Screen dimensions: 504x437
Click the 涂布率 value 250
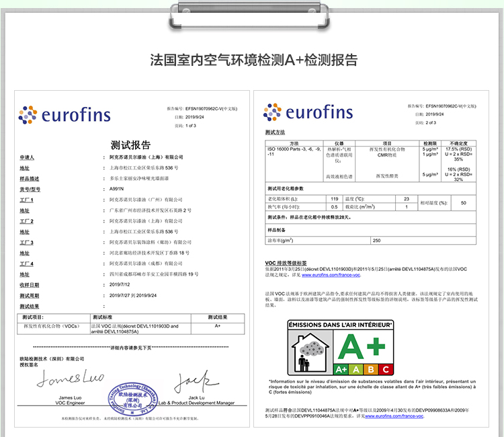376,240
